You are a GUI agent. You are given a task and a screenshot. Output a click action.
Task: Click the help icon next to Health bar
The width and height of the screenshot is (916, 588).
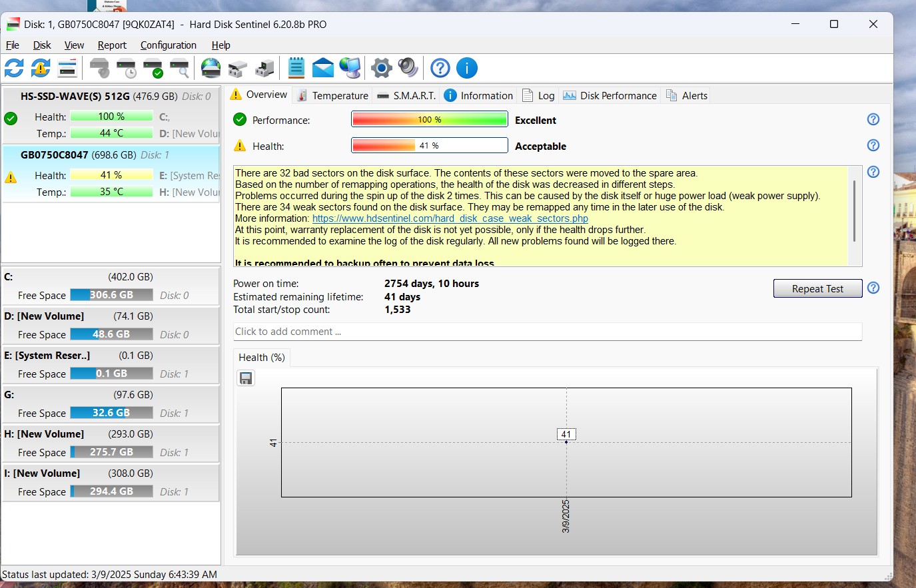[x=873, y=145]
